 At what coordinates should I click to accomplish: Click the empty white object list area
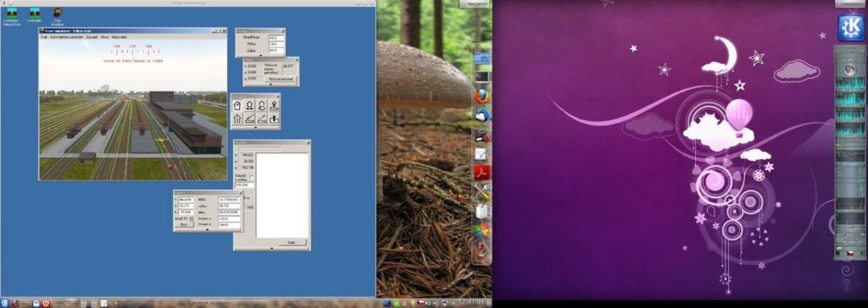click(281, 195)
